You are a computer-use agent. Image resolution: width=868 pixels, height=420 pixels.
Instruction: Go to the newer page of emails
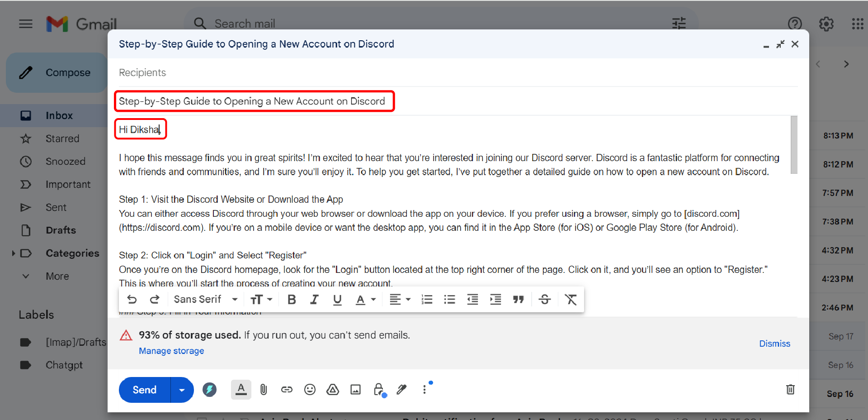pyautogui.click(x=818, y=64)
